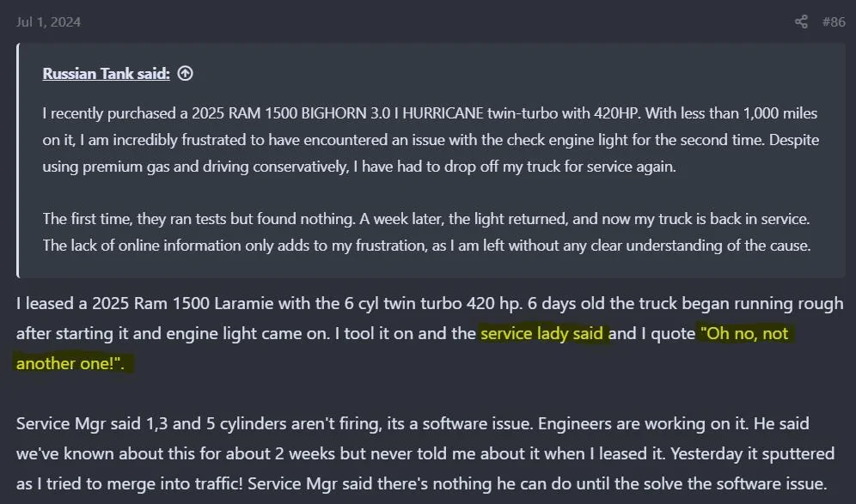Click the quoted paragraph starting "I recently purchased"
Viewport: 856px width, 504px height.
click(430, 140)
